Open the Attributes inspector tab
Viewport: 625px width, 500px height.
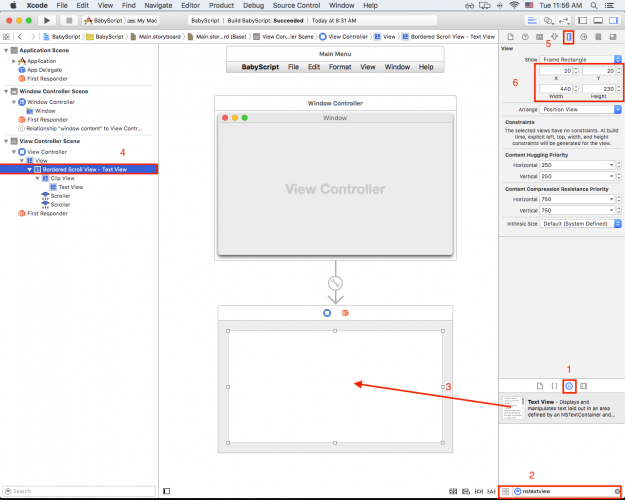coord(554,37)
